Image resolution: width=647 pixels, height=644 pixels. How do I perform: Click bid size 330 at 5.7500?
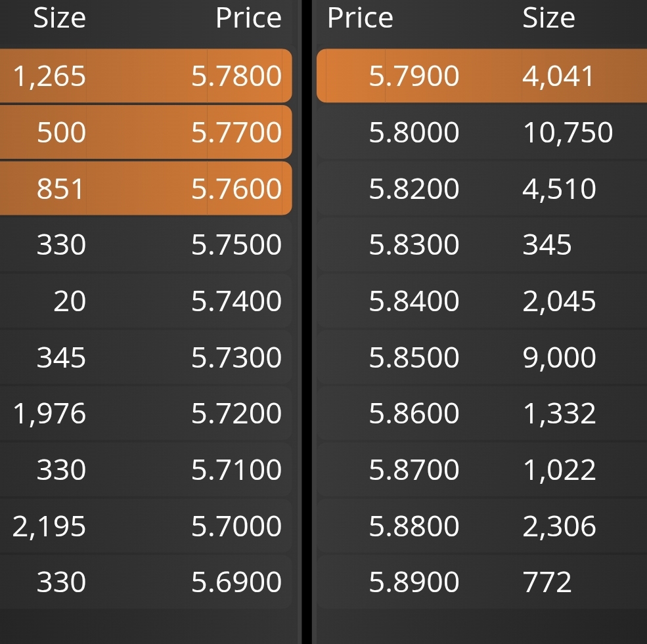pyautogui.click(x=62, y=244)
